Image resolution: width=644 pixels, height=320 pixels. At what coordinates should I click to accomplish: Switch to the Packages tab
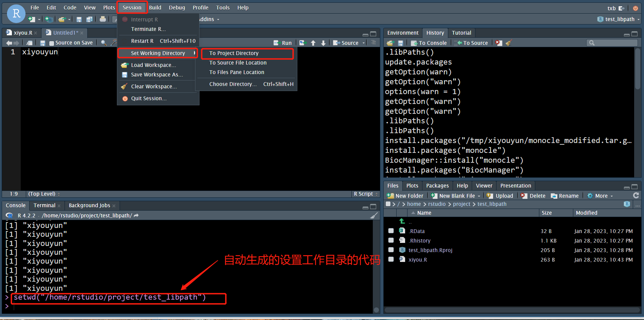(x=437, y=185)
